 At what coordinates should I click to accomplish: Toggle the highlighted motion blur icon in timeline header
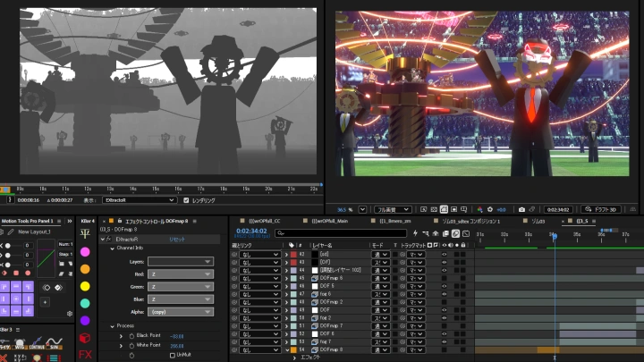pos(455,233)
